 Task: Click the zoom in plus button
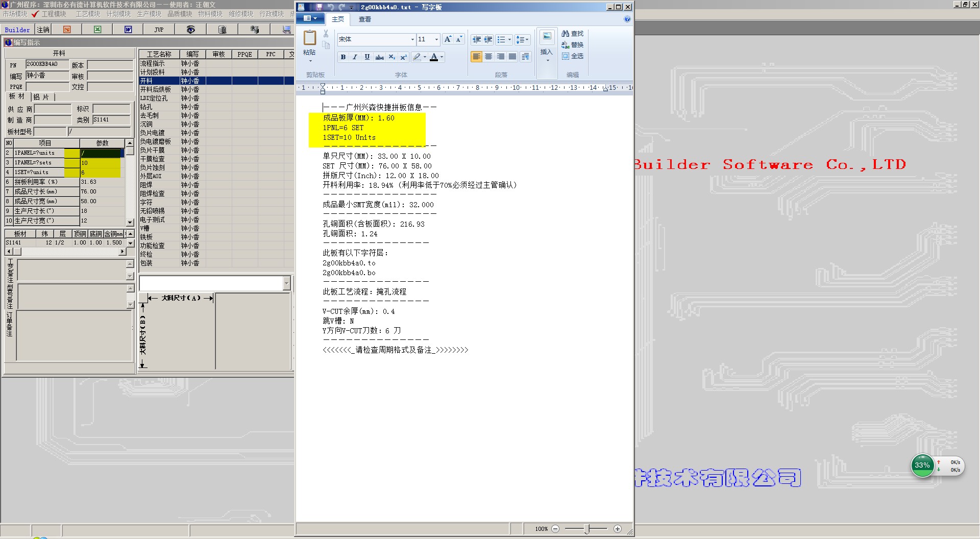click(x=618, y=529)
